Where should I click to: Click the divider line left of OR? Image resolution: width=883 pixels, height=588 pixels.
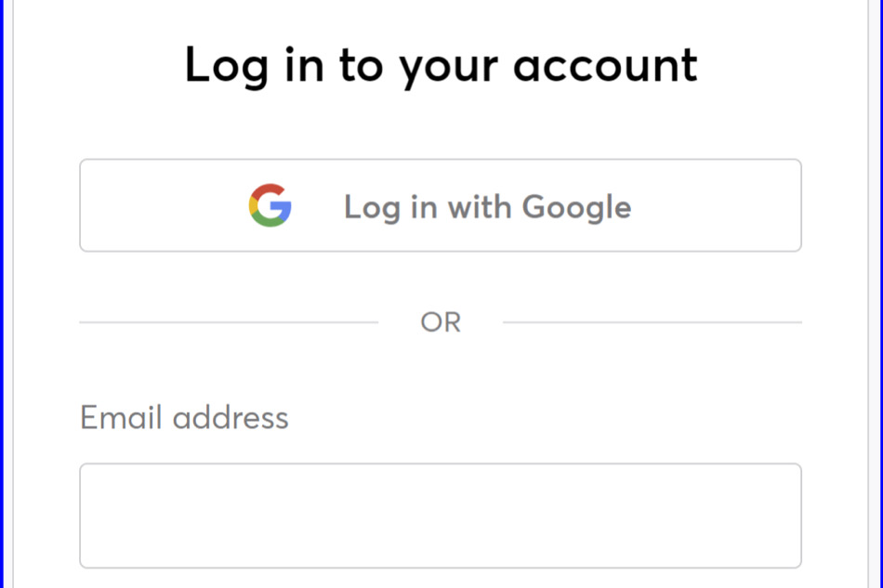click(229, 322)
